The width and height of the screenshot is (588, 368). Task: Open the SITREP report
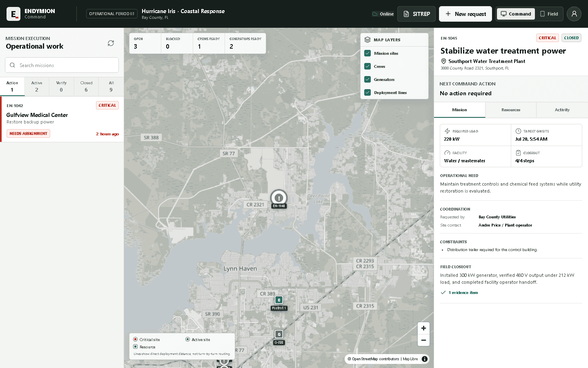[x=416, y=14]
